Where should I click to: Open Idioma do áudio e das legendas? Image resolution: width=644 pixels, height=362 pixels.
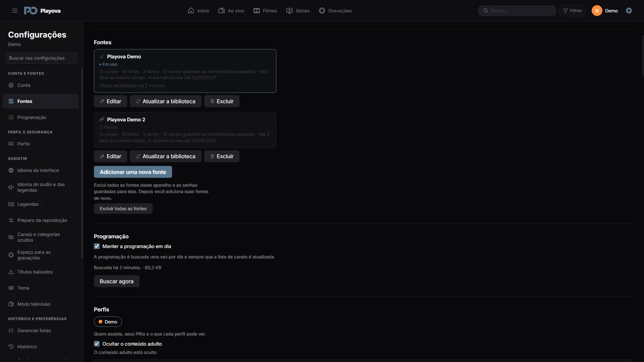tap(41, 187)
